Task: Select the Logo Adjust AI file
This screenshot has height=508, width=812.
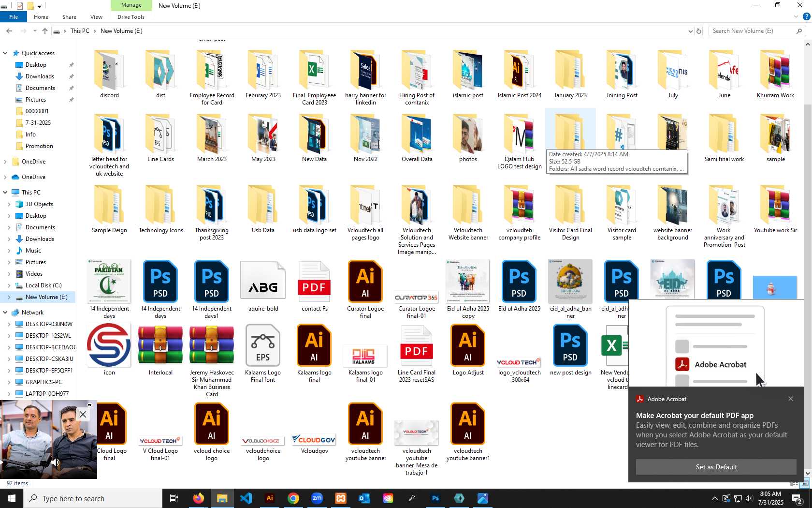Action: tap(468, 349)
